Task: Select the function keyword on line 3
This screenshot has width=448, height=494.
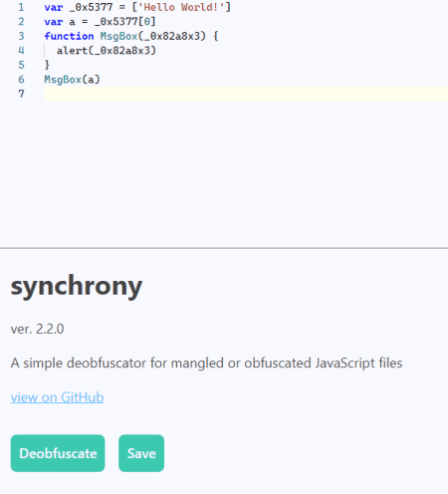Action: point(69,36)
